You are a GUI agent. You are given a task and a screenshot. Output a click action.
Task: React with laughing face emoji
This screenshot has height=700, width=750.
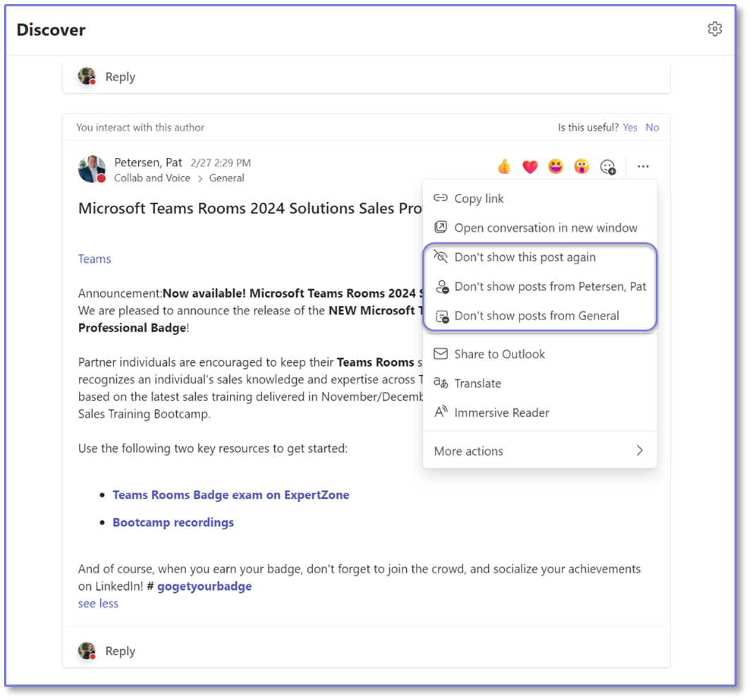coord(556,166)
